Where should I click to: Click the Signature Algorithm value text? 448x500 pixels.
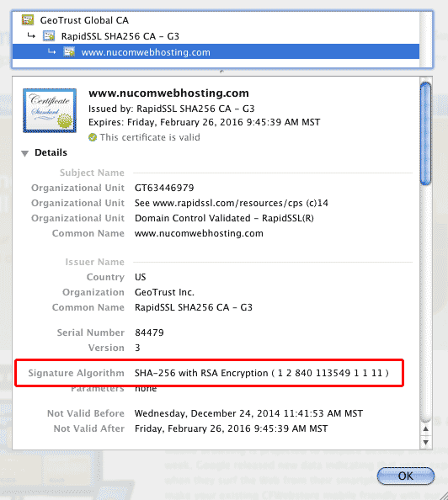pyautogui.click(x=262, y=373)
